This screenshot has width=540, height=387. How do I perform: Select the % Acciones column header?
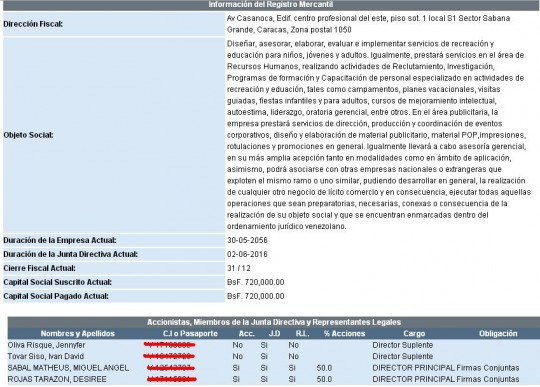pos(344,333)
